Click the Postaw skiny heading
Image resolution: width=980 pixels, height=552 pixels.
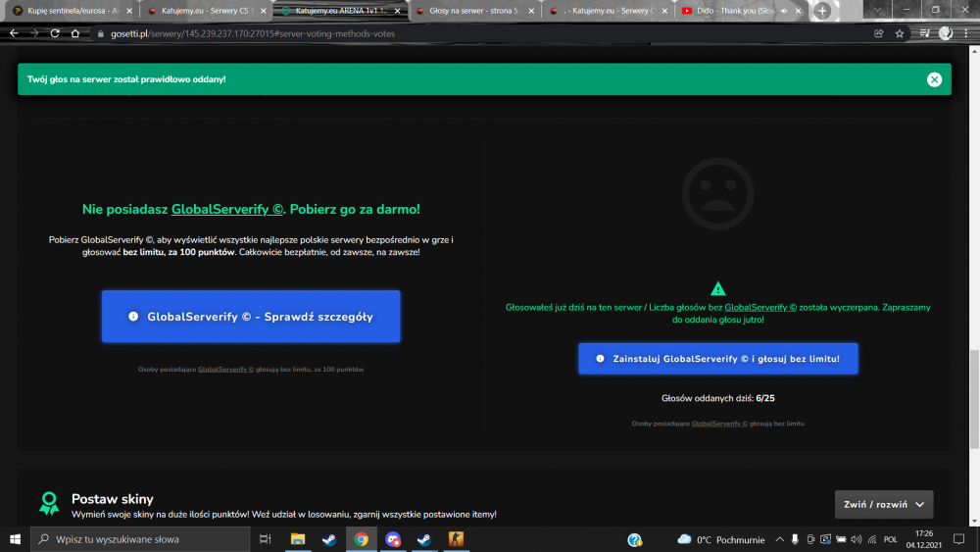coord(113,499)
